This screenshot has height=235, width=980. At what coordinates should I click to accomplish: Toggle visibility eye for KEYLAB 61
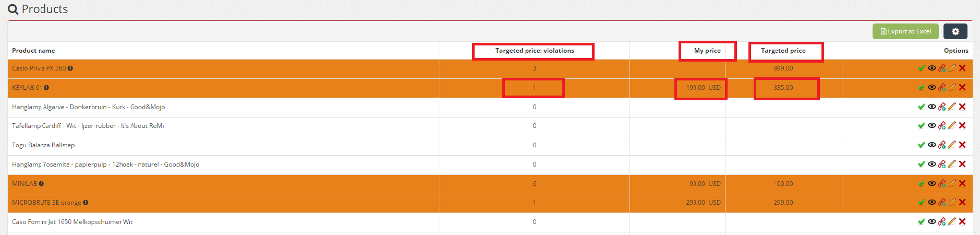tap(931, 87)
